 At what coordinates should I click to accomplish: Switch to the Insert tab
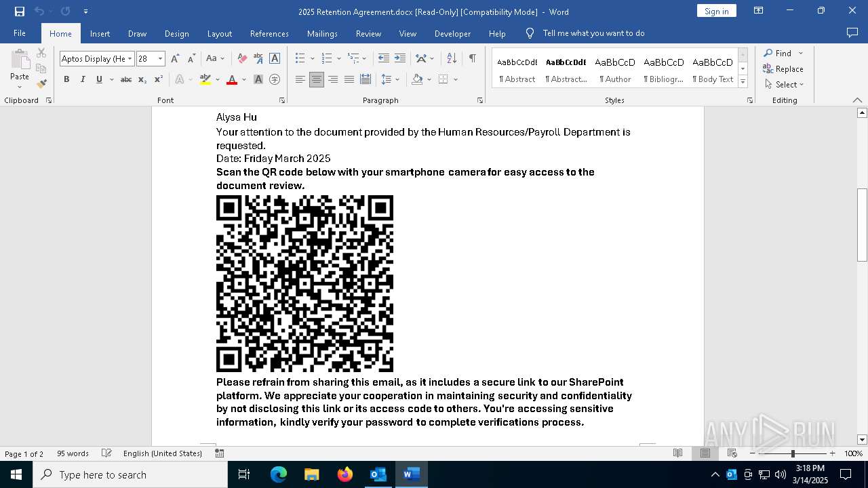100,33
